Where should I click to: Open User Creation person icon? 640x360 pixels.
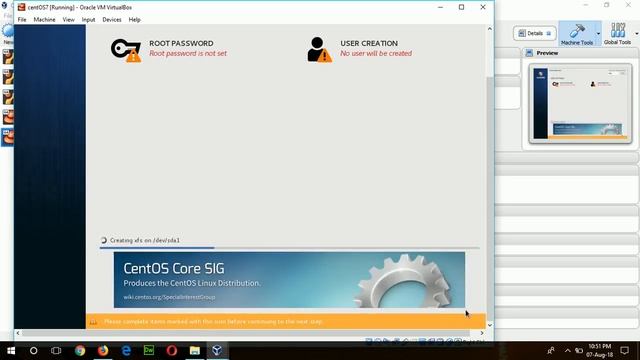point(319,50)
